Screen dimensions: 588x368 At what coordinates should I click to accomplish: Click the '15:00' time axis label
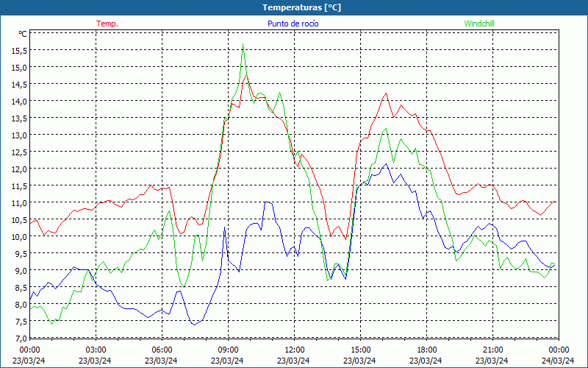click(360, 350)
